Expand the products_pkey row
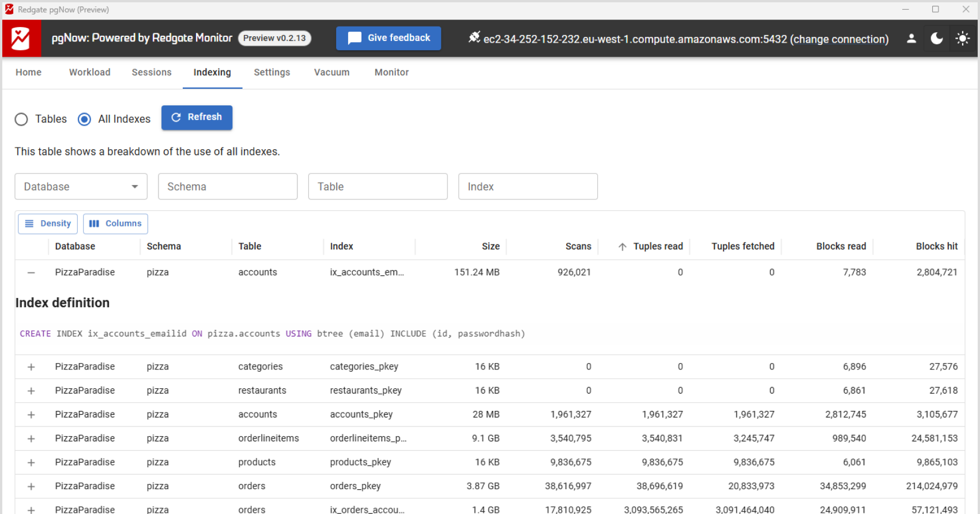This screenshot has width=980, height=514. tap(31, 463)
